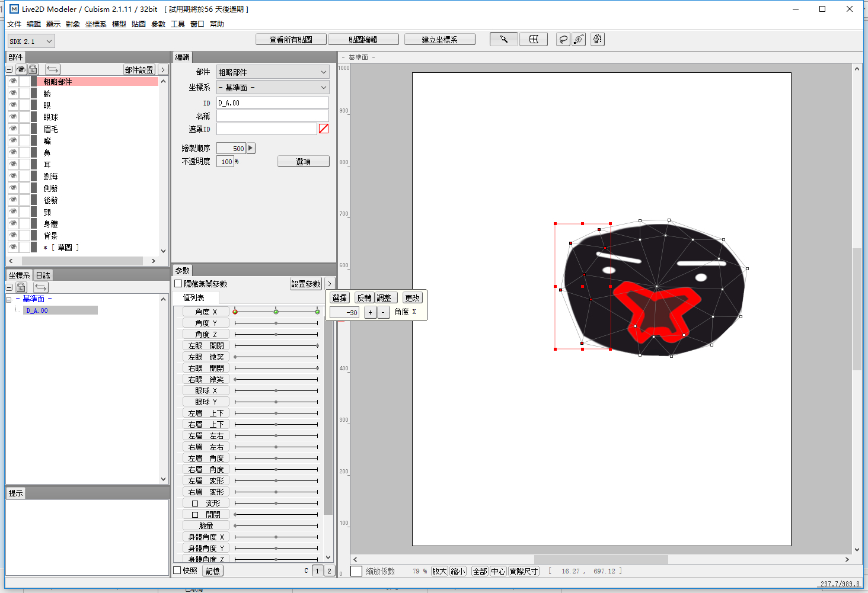Click the 建立坐標系 button
This screenshot has height=593, width=868.
pos(440,40)
